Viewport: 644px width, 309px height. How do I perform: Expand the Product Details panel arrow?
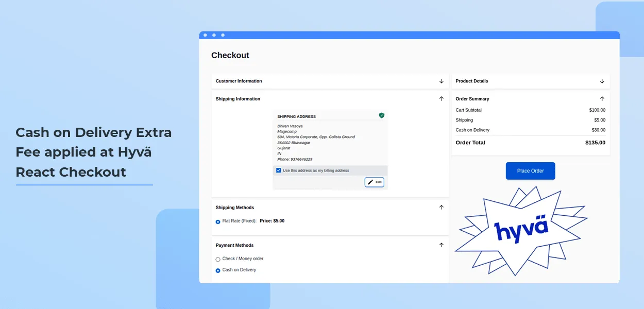602,81
